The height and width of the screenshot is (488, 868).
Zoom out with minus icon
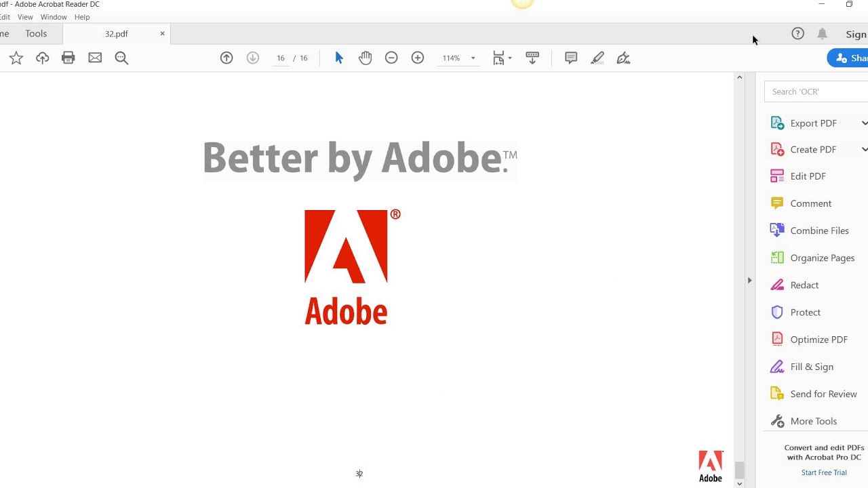[x=391, y=58]
